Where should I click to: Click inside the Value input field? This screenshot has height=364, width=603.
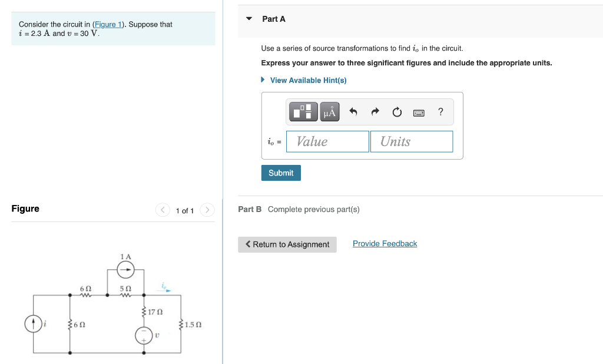327,141
